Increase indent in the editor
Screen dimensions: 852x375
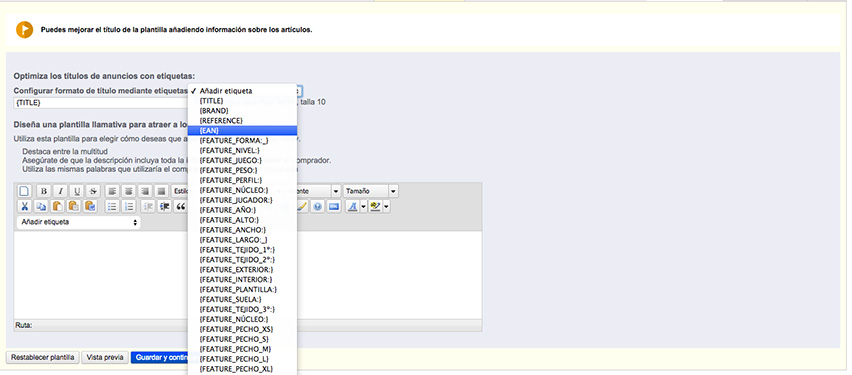click(x=164, y=207)
